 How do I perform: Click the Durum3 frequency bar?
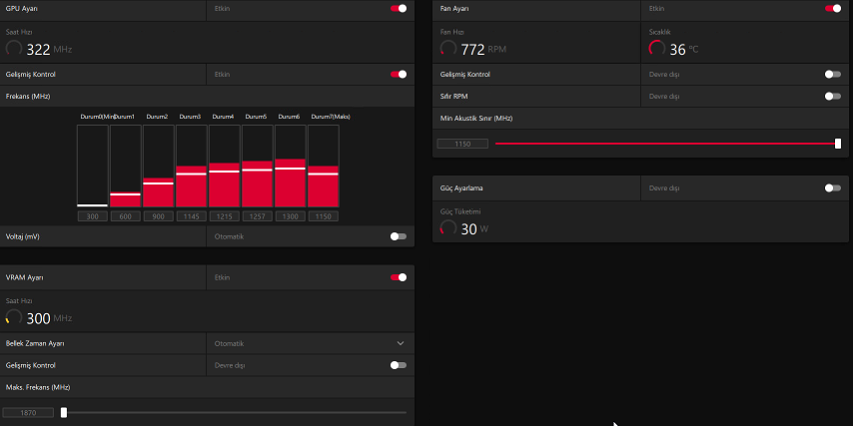[191, 166]
